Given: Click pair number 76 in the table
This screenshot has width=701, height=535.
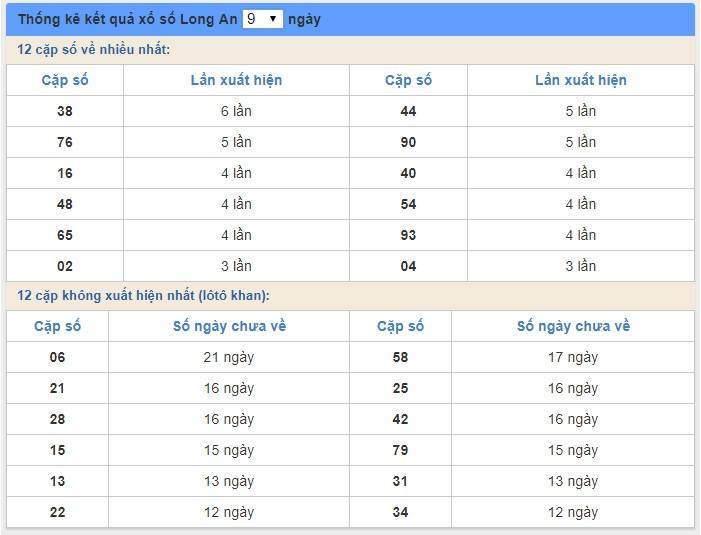Looking at the screenshot, I should click(65, 142).
